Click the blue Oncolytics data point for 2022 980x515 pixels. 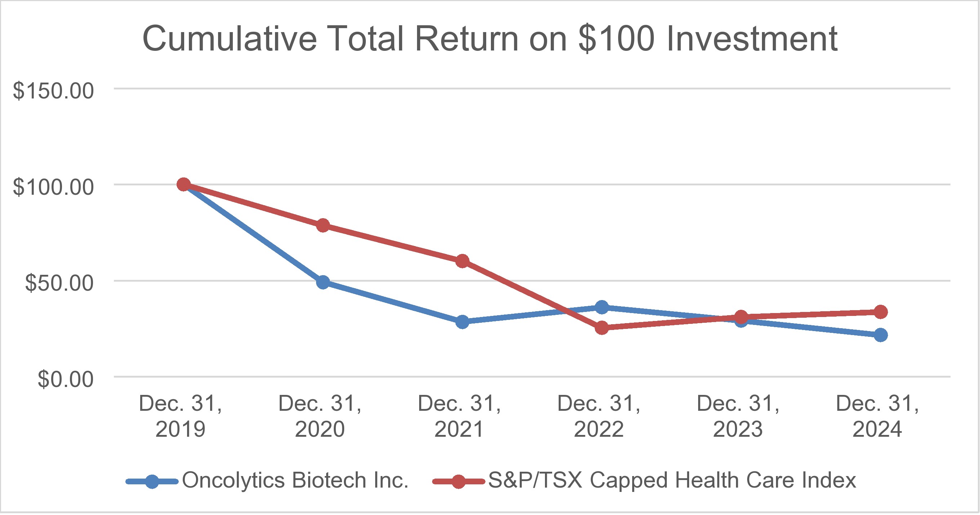pyautogui.click(x=602, y=307)
